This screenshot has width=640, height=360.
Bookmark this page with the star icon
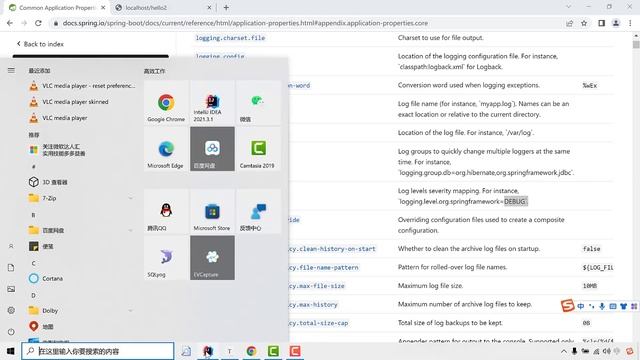pyautogui.click(x=584, y=23)
